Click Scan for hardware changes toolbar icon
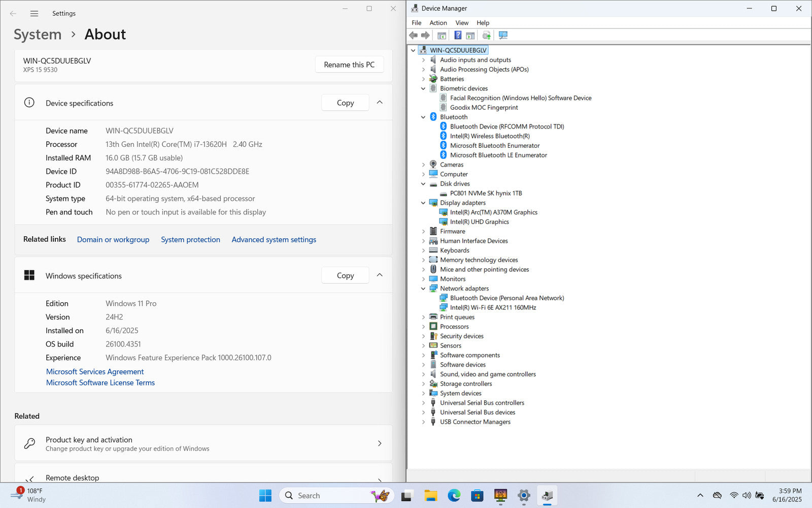 503,36
